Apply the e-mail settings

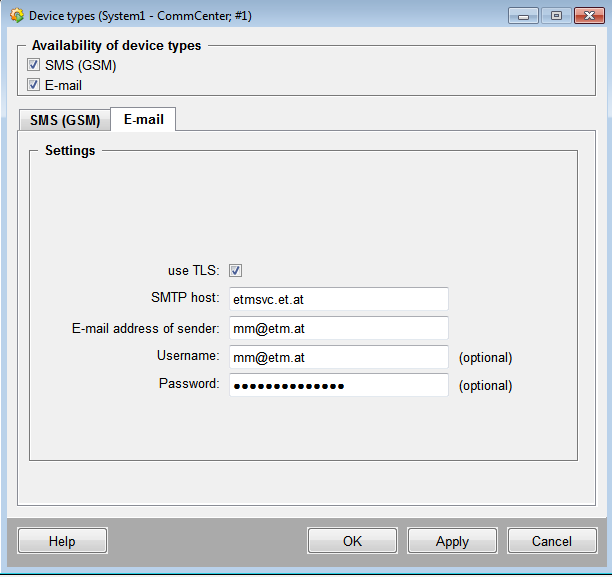[452, 541]
